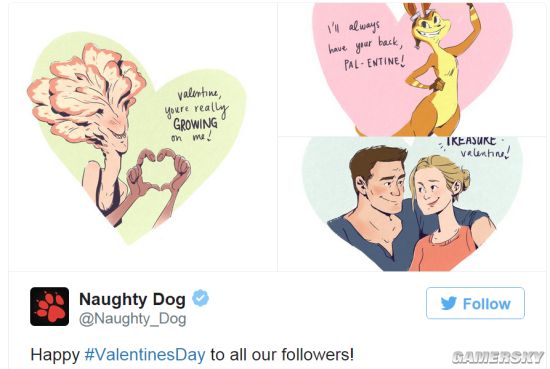Click the Twitter bird icon in Follow button
The width and height of the screenshot is (550, 369).
449,303
